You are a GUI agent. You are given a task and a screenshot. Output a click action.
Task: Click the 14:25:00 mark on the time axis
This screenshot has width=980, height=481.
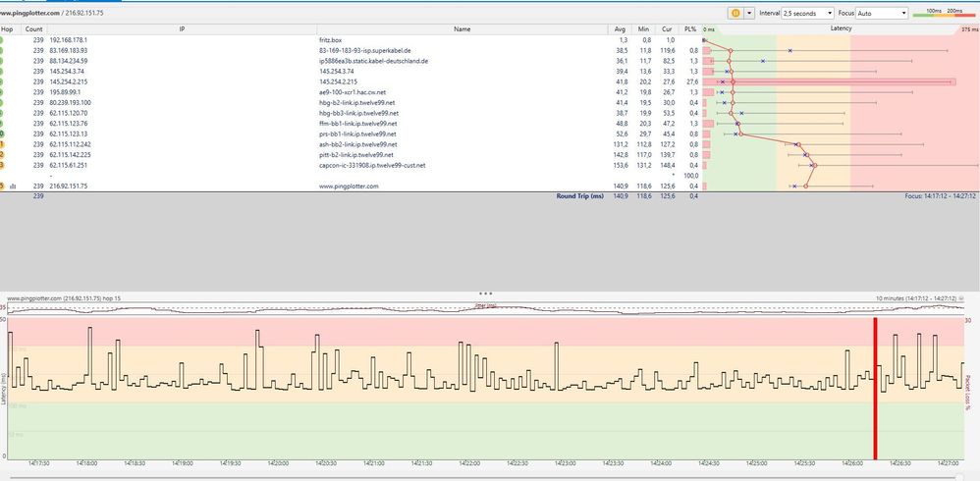pos(756,463)
